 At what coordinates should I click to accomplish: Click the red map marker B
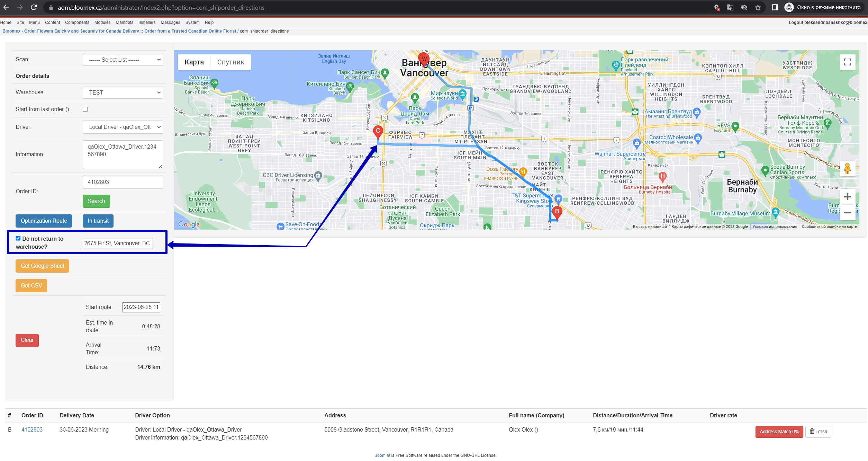(x=557, y=212)
